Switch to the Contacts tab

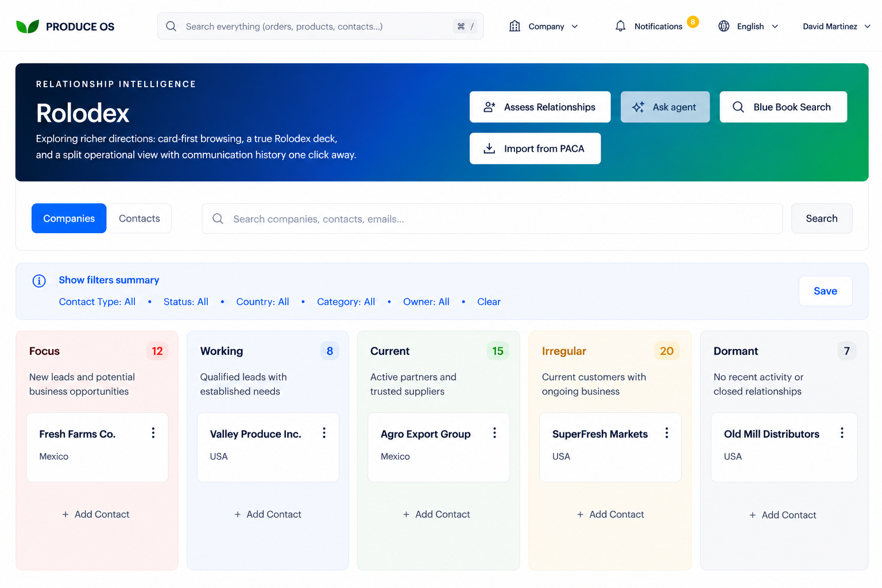(x=140, y=218)
